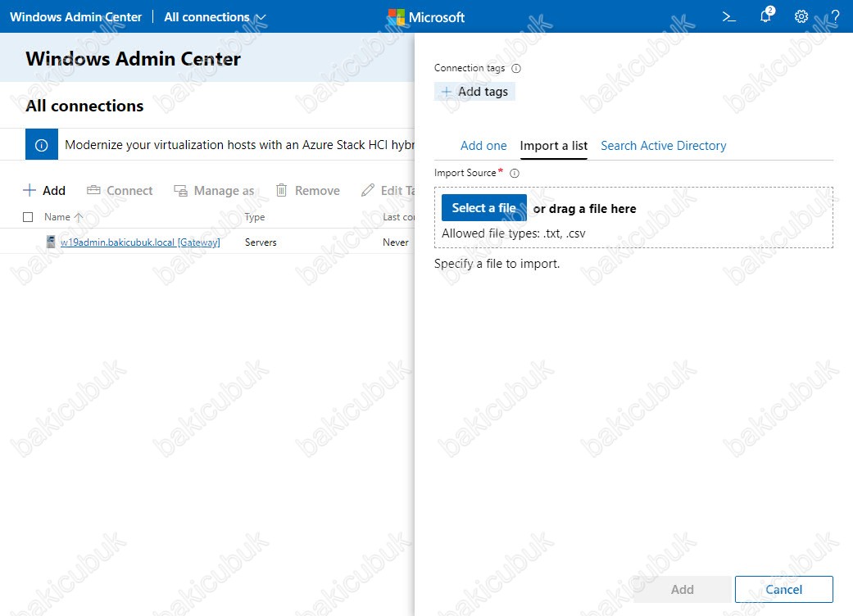Click the 'or drag a file here' text
The width and height of the screenshot is (853, 616).
[584, 209]
